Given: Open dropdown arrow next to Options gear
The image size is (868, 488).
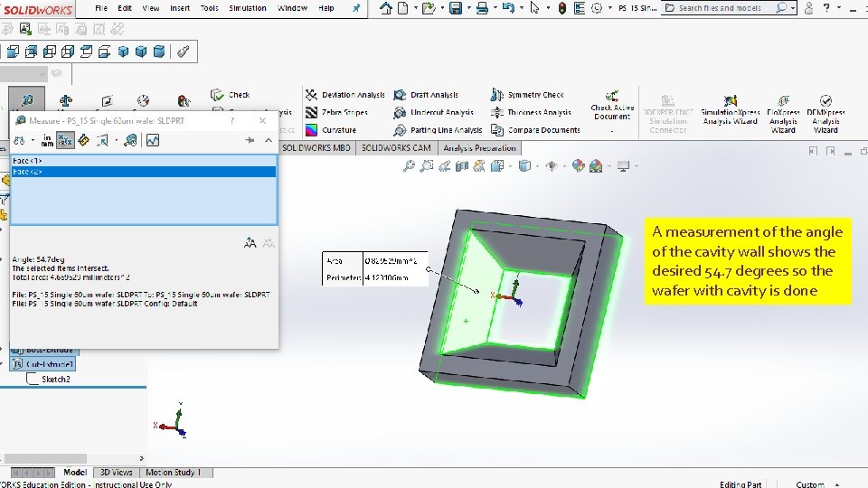Looking at the screenshot, I should coord(609,8).
